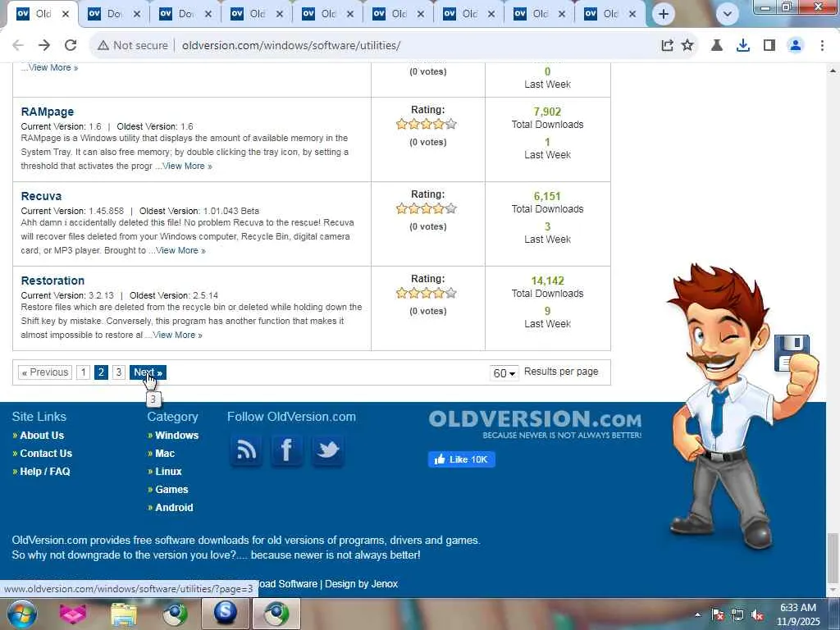Screen dimensions: 840x630
Task: Open the RAMpage software page
Action: point(47,112)
